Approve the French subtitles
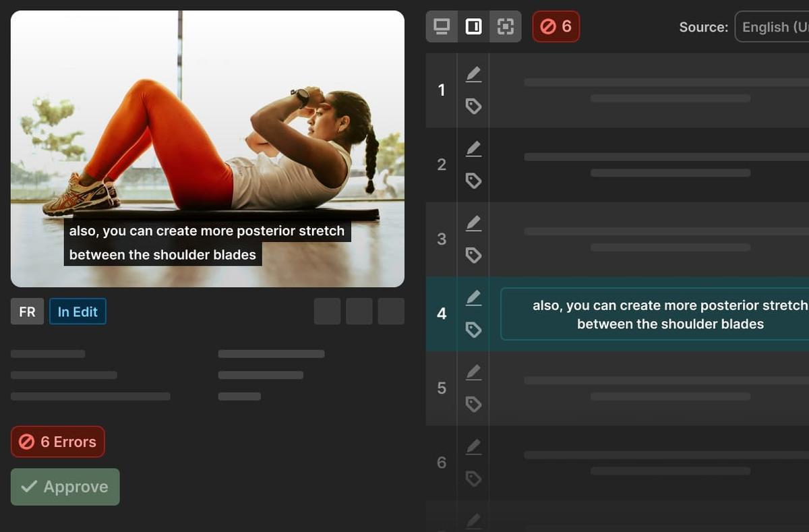 [x=65, y=486]
